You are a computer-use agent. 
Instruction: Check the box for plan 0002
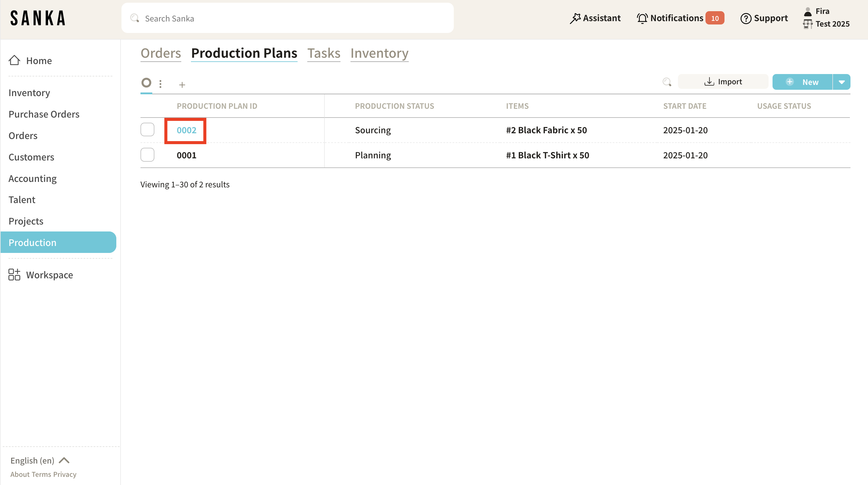(147, 130)
